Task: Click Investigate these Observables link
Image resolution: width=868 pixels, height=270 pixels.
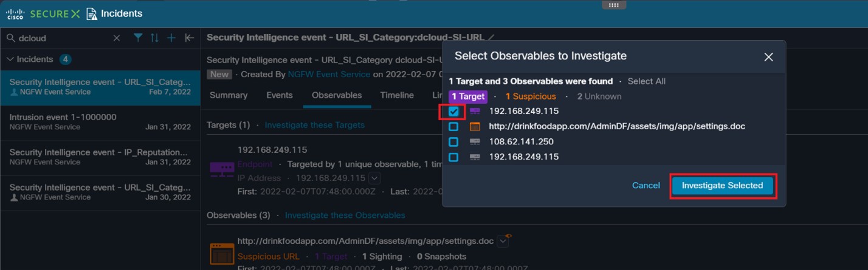Action: click(345, 215)
